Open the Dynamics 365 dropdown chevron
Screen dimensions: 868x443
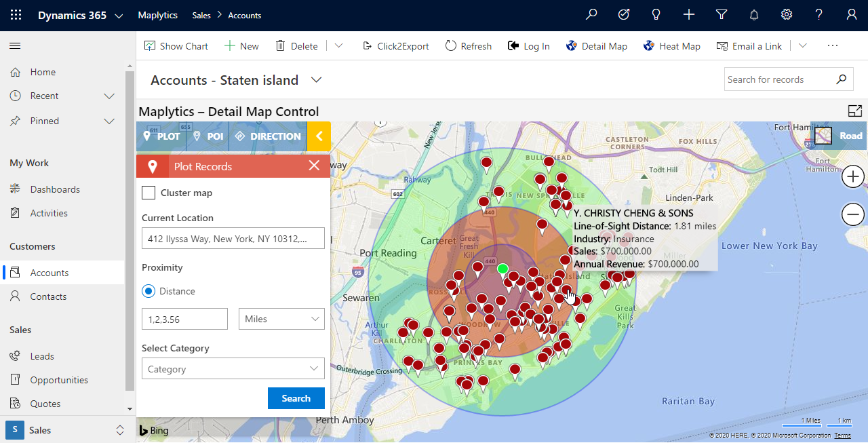pyautogui.click(x=119, y=16)
